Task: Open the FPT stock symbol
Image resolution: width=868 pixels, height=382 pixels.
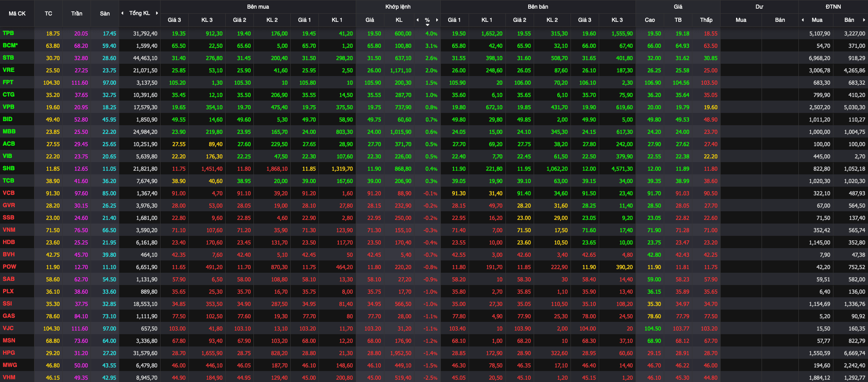Action: coord(8,82)
